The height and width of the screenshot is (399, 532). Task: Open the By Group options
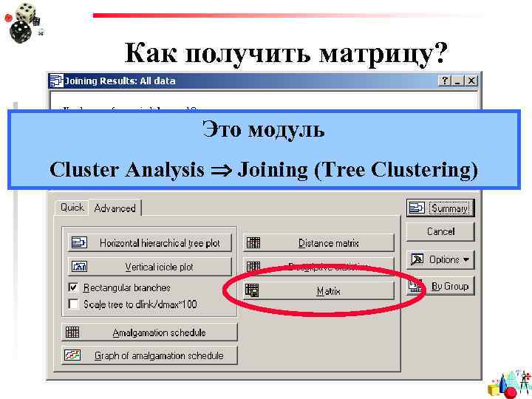[x=440, y=287]
